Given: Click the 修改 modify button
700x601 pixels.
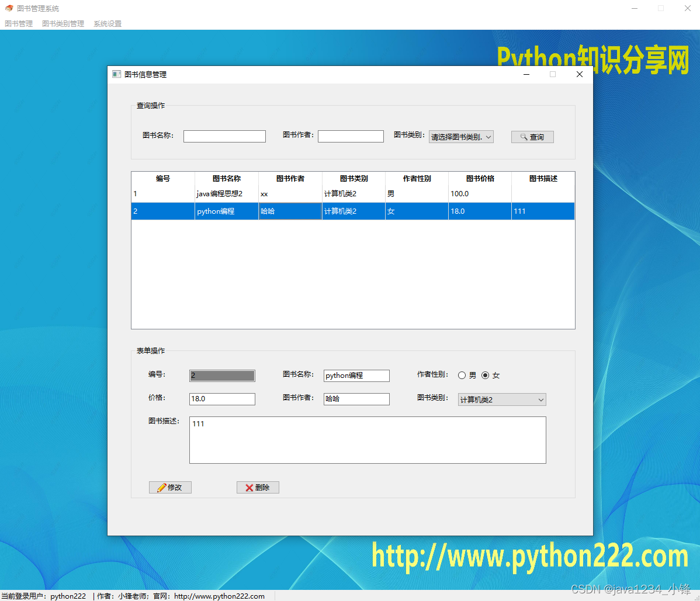Looking at the screenshot, I should coord(170,487).
